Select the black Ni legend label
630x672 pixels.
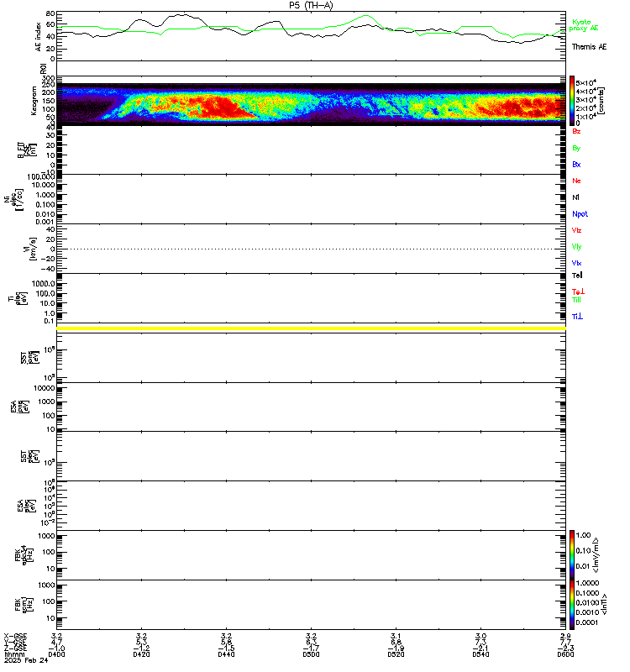pos(575,197)
